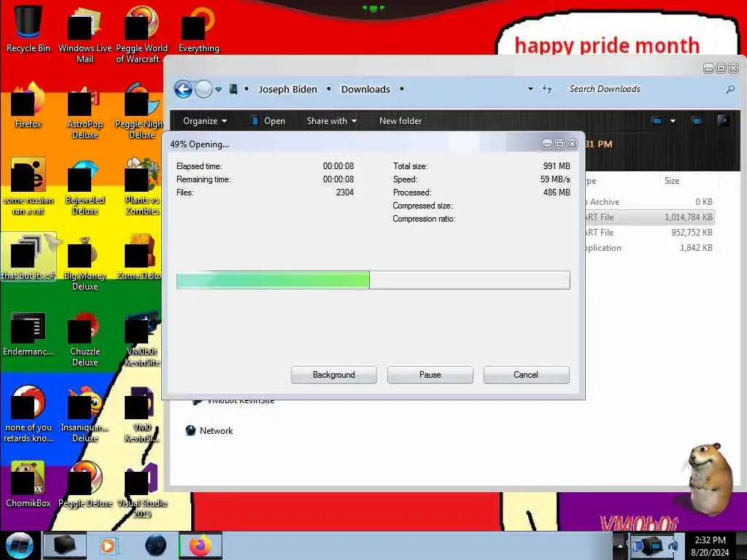Launch Peggle World of Warcraft desktop icon
Screen dimensions: 747x560
point(142,34)
